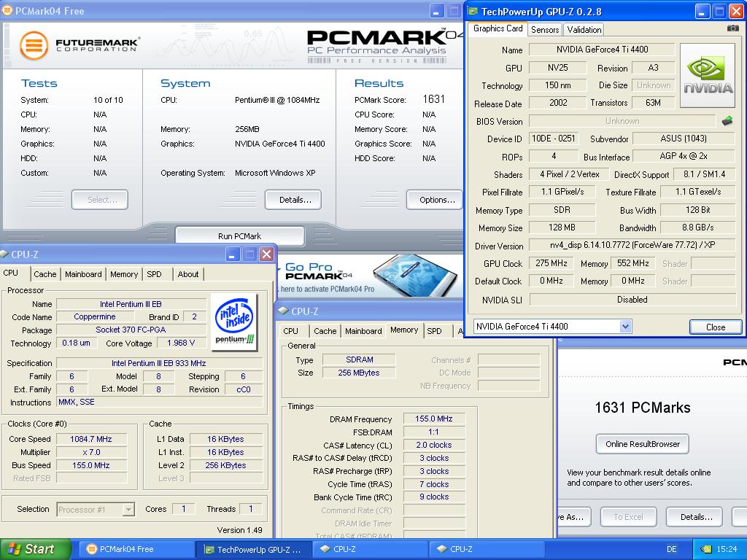The image size is (747, 560).
Task: Click the '1631 PCMarks' result text
Action: (x=642, y=408)
